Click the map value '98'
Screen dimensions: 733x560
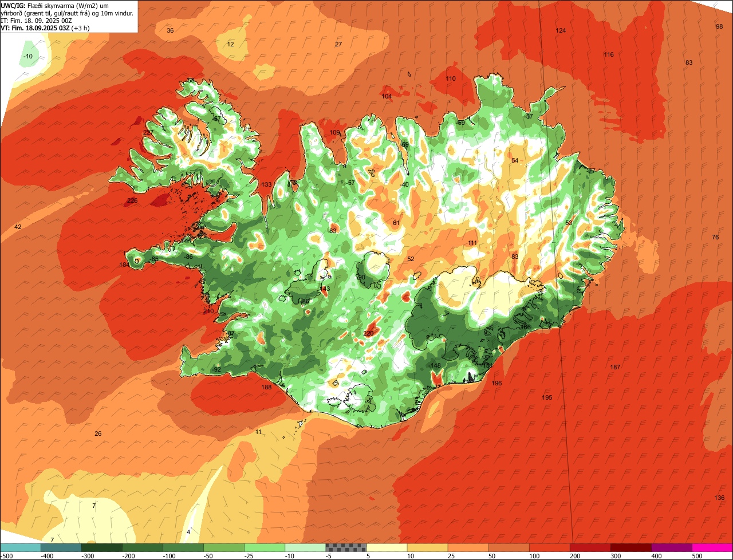[719, 27]
